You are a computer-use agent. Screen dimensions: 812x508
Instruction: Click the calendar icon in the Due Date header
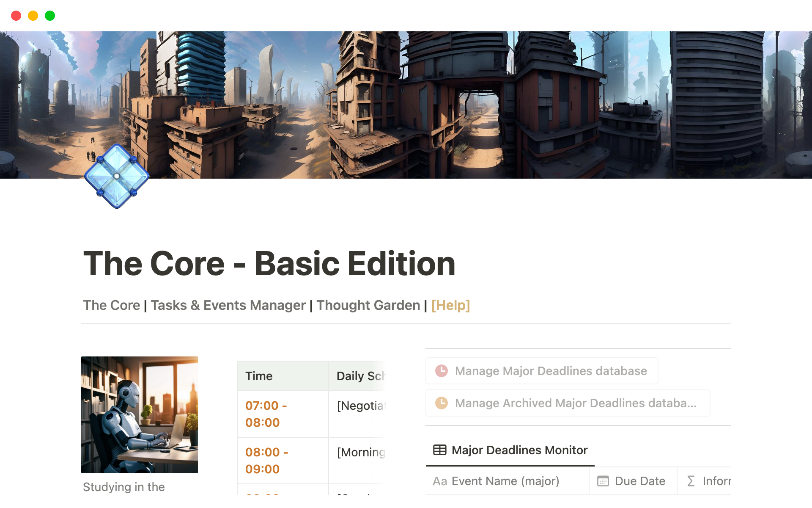click(x=603, y=481)
